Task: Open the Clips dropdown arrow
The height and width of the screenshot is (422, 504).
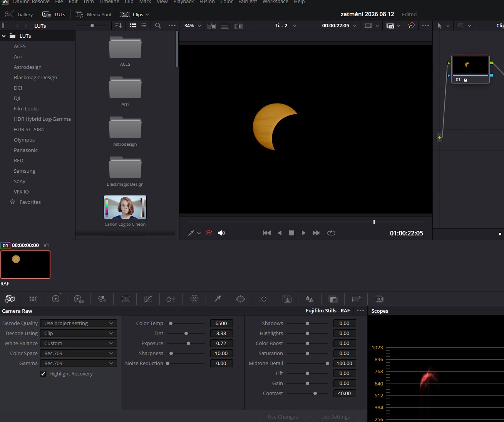Action: (147, 15)
